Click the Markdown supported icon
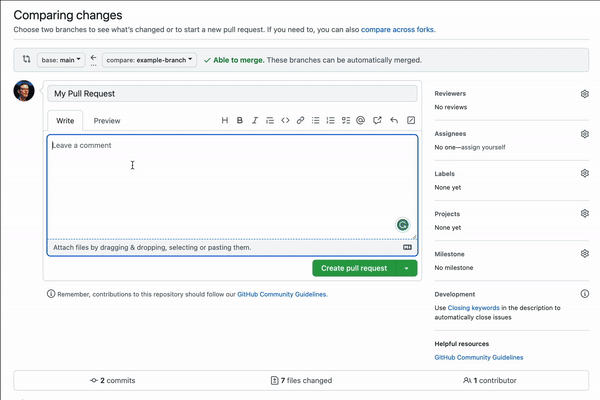 pos(408,247)
